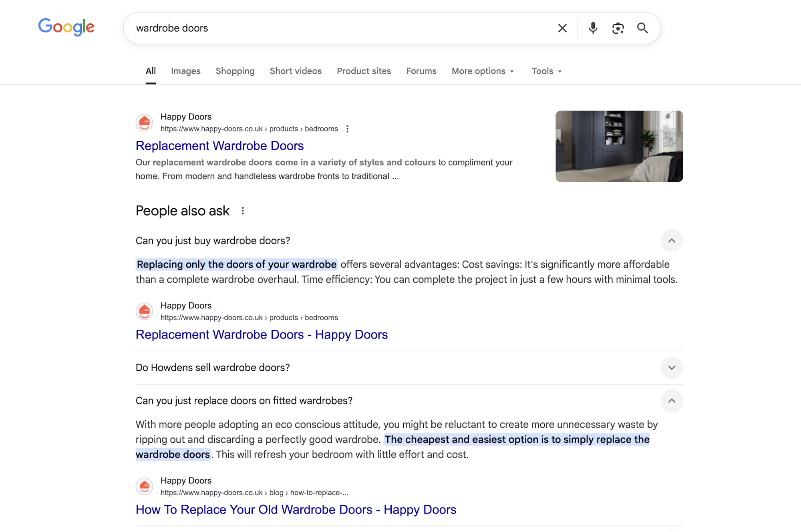The width and height of the screenshot is (801, 532).
Task: Open search by image camera icon
Action: point(618,28)
